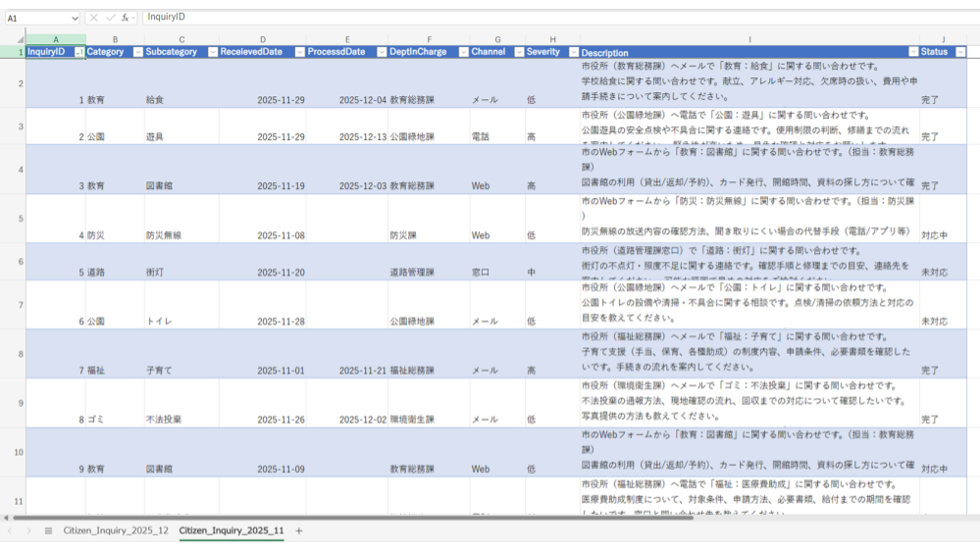Open the Category column filter dropdown

pyautogui.click(x=136, y=52)
